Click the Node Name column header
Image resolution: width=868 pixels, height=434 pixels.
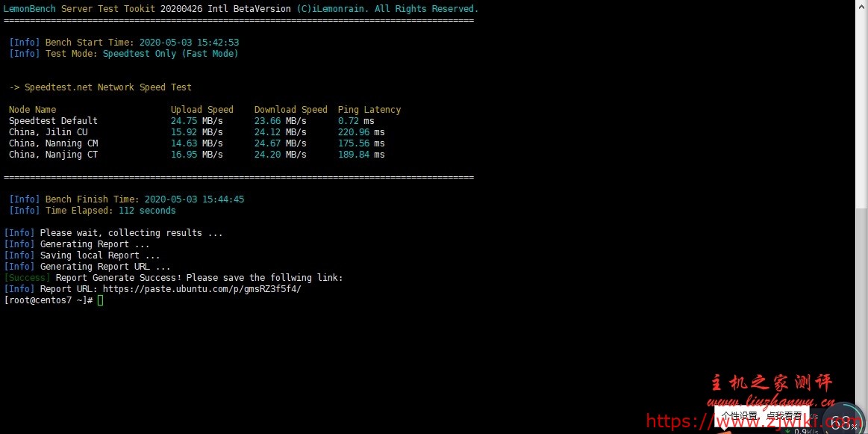(x=32, y=110)
